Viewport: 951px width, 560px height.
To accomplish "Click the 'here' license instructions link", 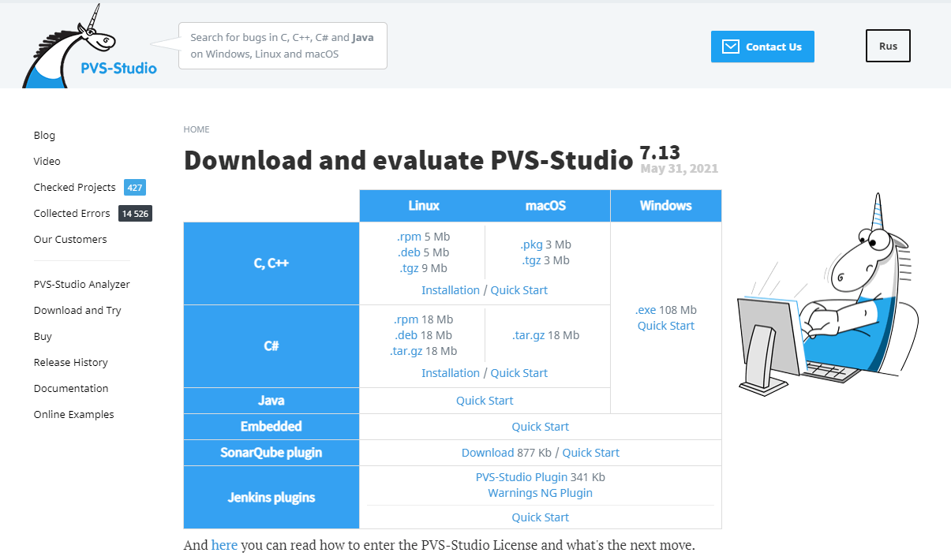I will click(x=224, y=545).
